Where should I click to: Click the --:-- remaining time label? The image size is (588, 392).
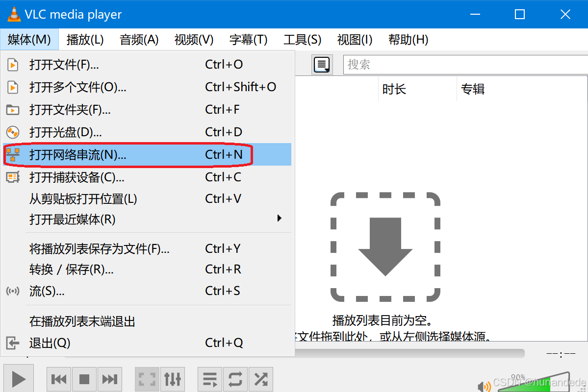point(561,354)
